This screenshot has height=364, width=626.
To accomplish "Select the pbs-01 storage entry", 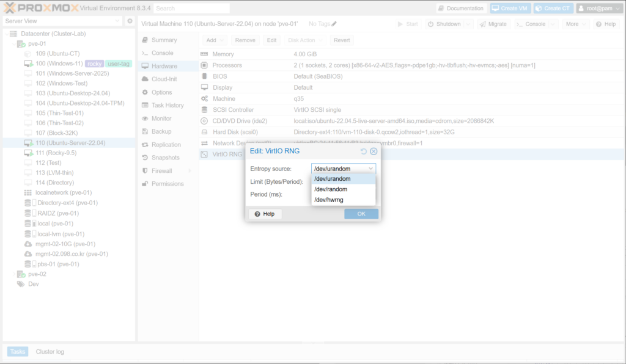I will (x=58, y=264).
